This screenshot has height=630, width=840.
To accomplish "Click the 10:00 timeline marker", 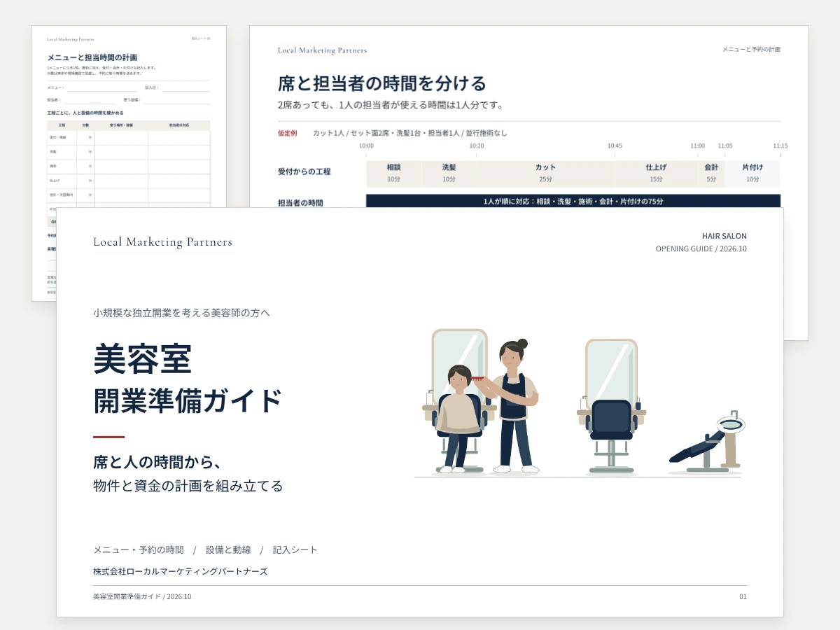I will 366,146.
